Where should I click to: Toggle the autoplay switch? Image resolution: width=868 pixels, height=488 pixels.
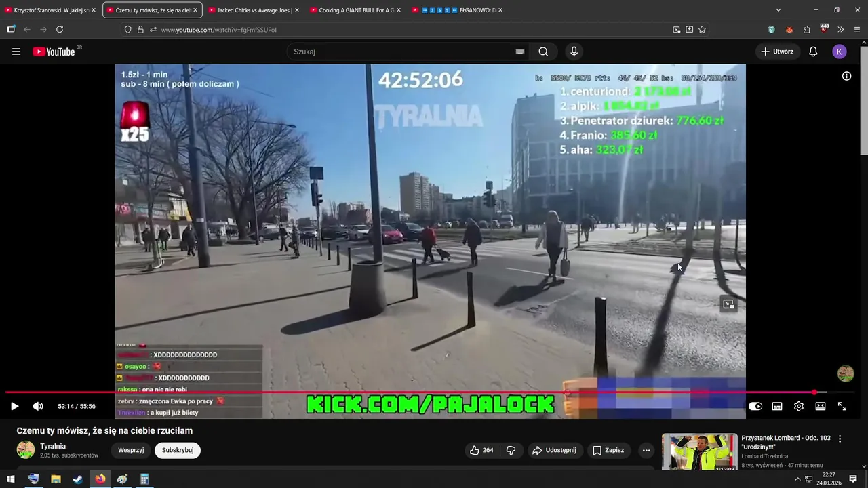(x=755, y=406)
